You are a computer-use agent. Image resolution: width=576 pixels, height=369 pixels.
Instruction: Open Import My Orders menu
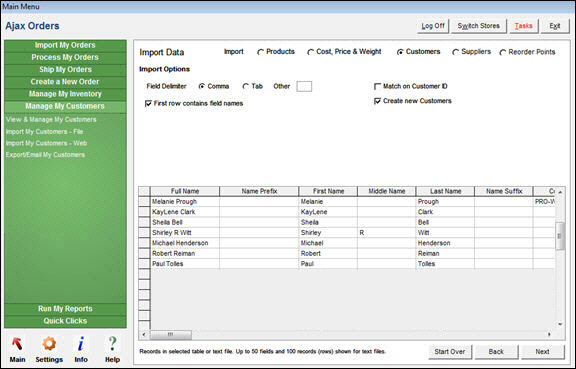pyautogui.click(x=65, y=45)
